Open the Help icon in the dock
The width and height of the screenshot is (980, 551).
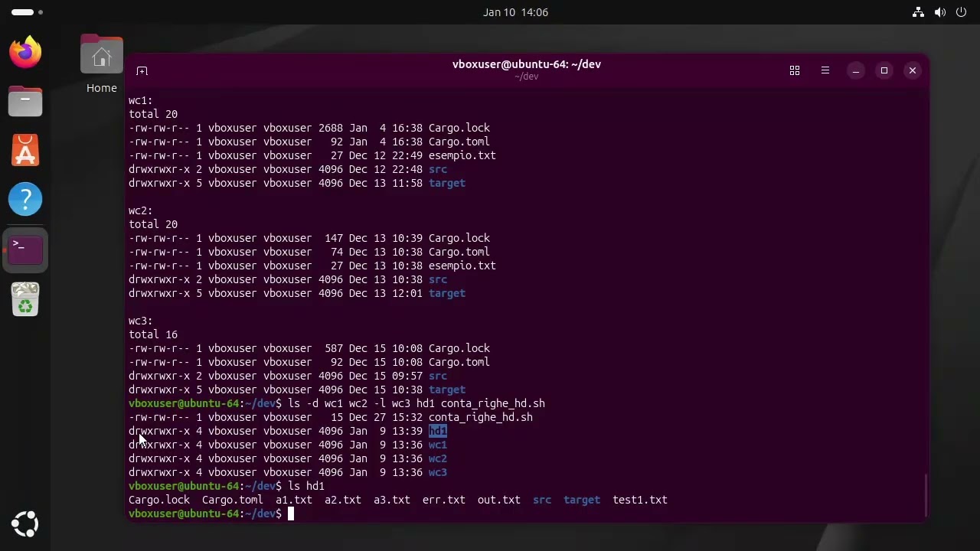point(25,199)
